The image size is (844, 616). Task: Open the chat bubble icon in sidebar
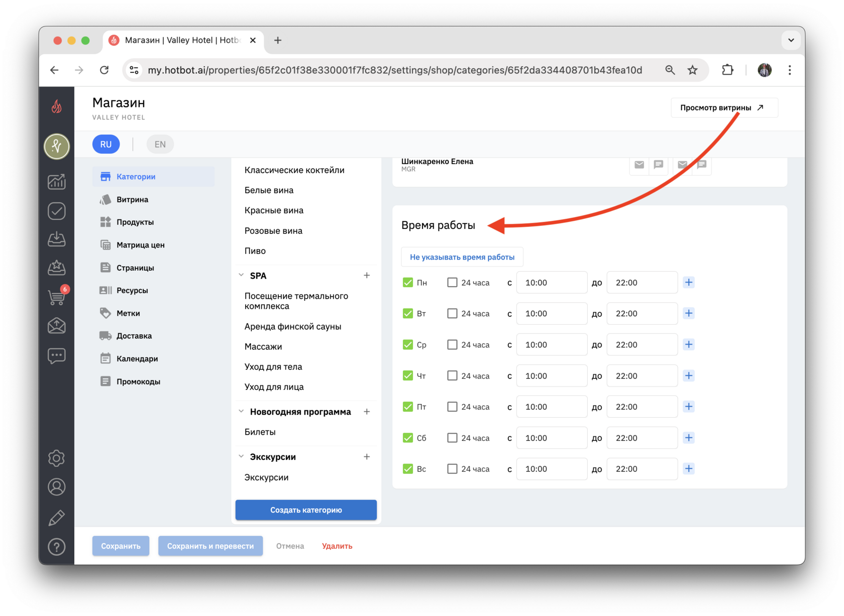57,356
